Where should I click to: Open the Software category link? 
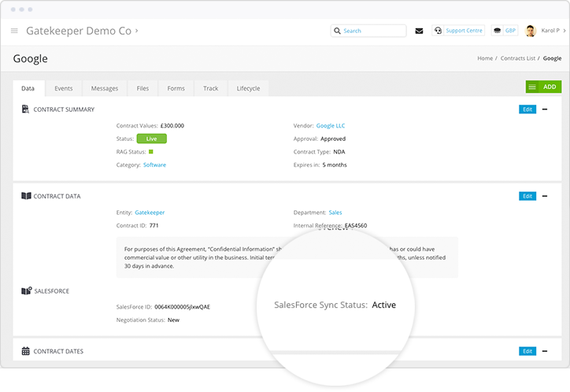154,165
